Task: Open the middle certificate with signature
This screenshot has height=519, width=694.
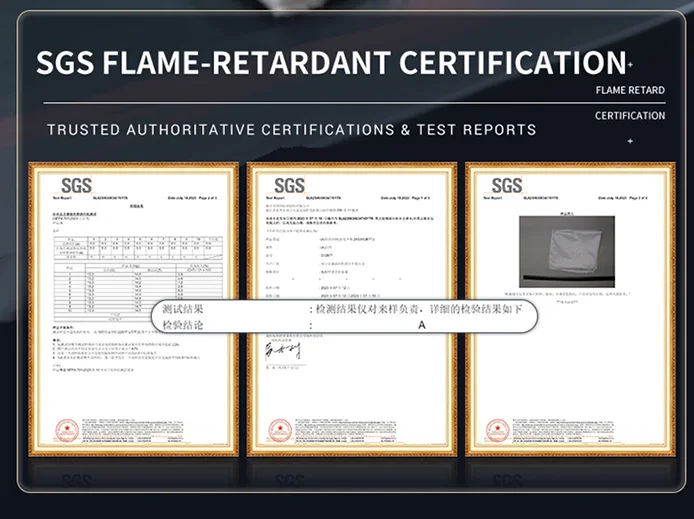Action: pos(352,309)
